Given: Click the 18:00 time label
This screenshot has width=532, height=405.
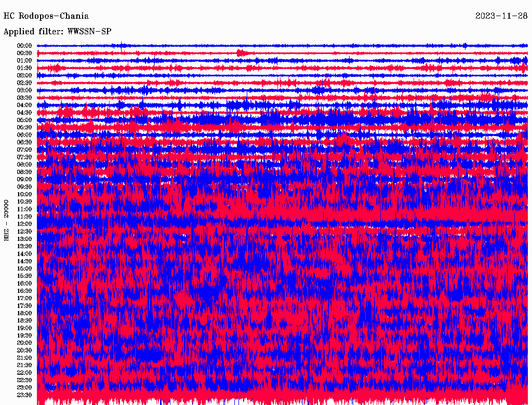Looking at the screenshot, I should (x=24, y=313).
